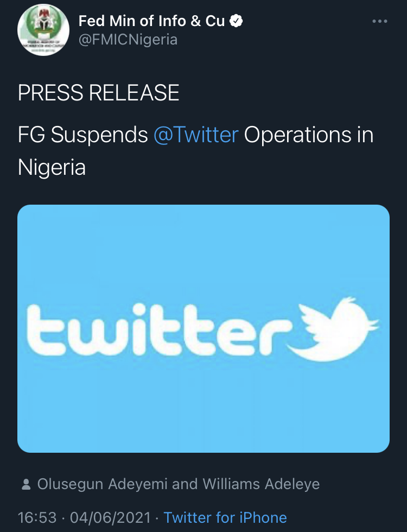Tap the FG abbreviation in the tweet
407x532 pixels.
(x=31, y=135)
